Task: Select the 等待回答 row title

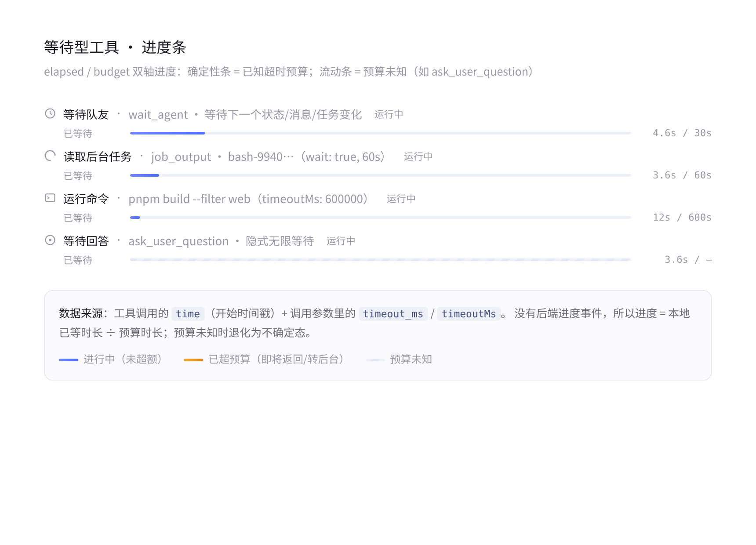Action: [86, 241]
